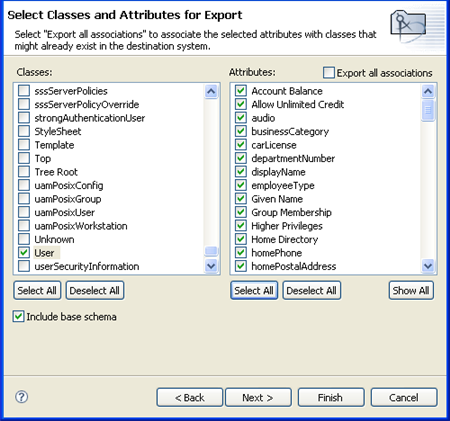Select the 'User' class label
The image size is (450, 421).
44,253
